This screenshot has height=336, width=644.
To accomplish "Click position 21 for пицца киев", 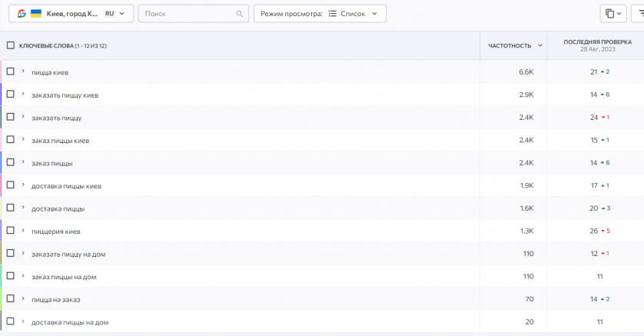I will point(594,72).
